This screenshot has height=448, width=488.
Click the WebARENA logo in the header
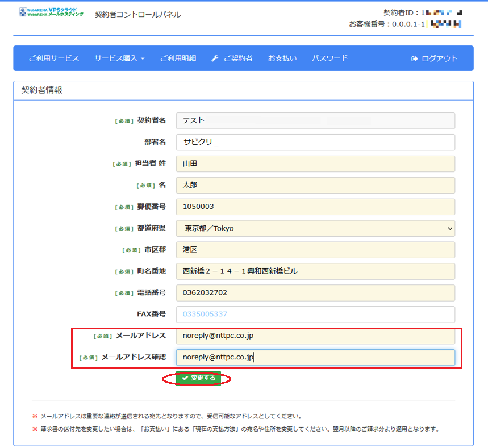51,12
